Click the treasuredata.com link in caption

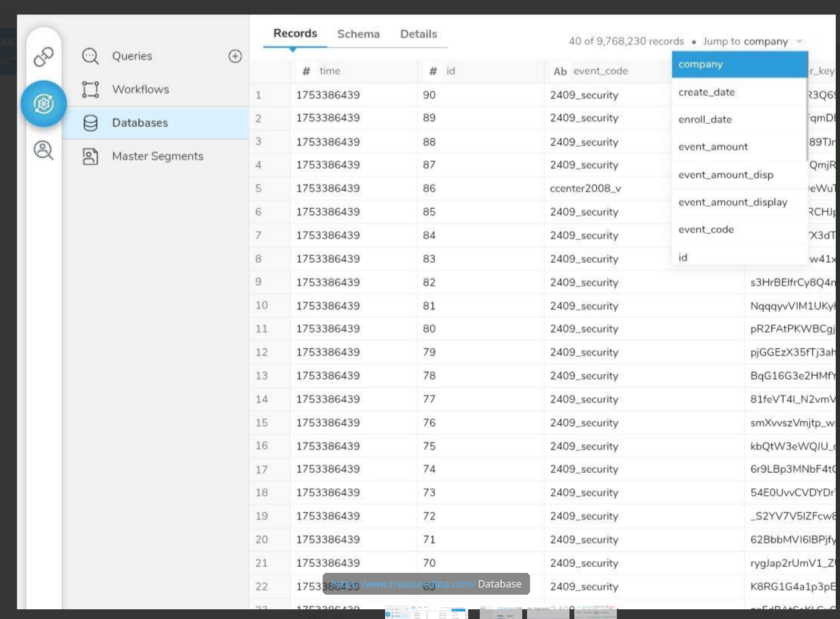click(403, 584)
